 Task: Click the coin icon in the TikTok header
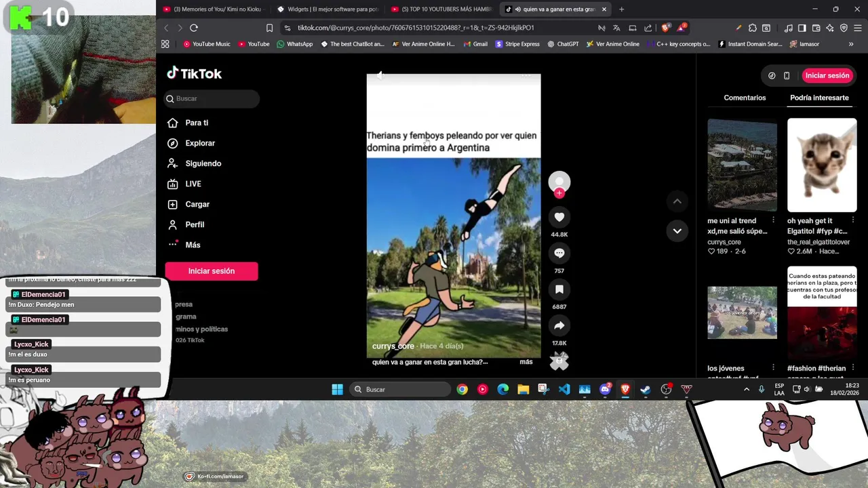tap(772, 76)
